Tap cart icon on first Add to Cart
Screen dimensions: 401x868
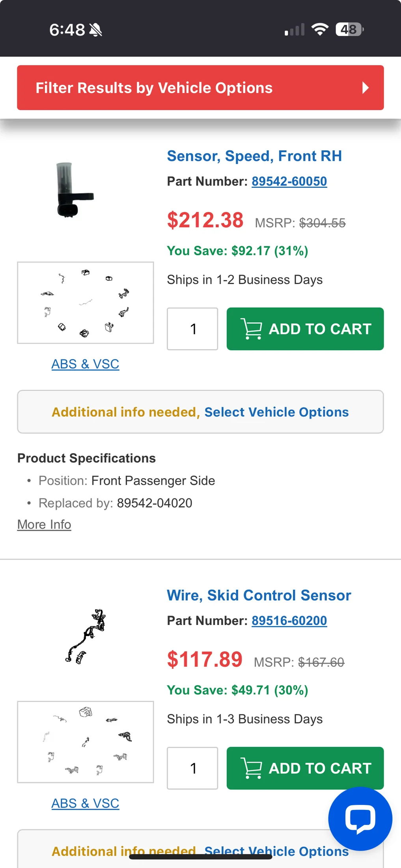pyautogui.click(x=251, y=329)
